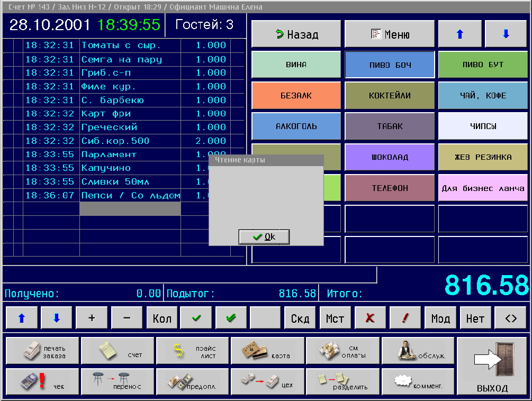Open the счет bill button
The height and width of the screenshot is (401, 532).
click(118, 351)
